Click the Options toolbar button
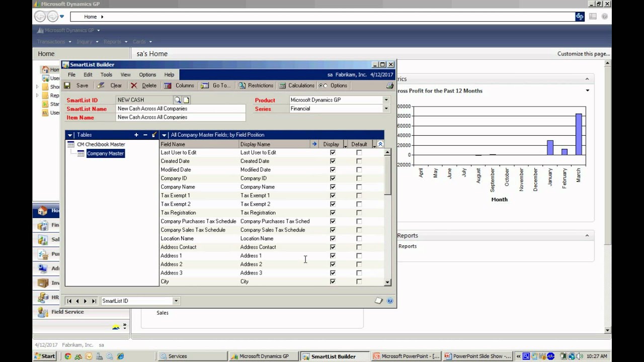 (334, 85)
